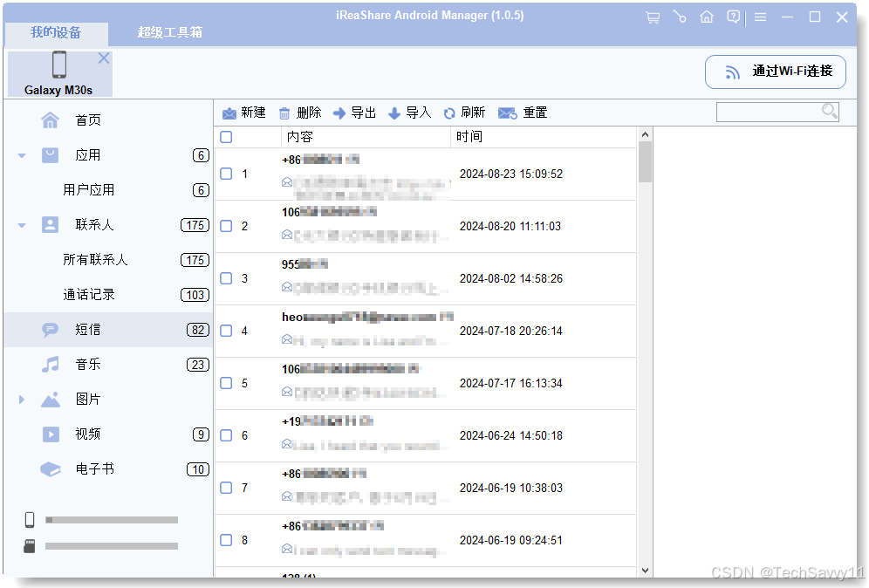
Task: Click the message search input field
Action: 777,112
